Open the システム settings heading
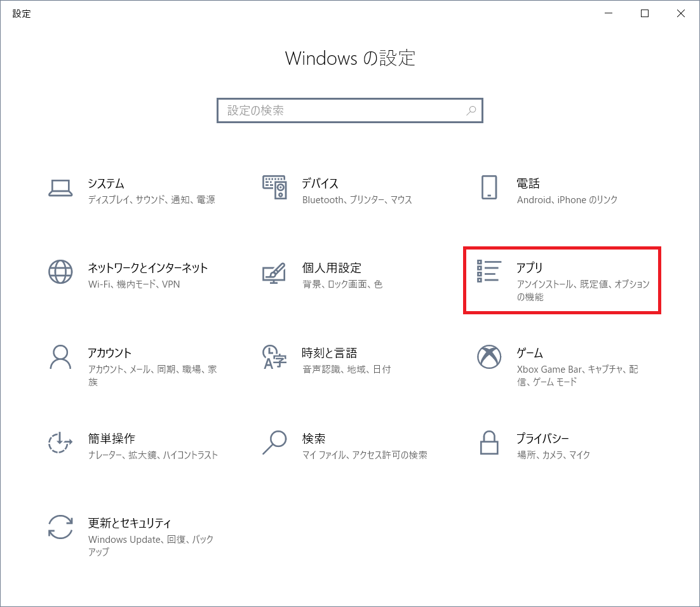The height and width of the screenshot is (607, 700). coord(106,183)
